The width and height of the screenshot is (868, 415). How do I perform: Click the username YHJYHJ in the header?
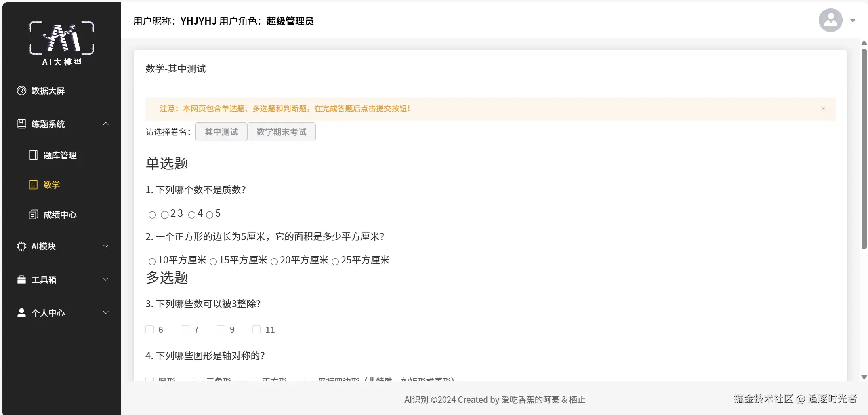198,21
